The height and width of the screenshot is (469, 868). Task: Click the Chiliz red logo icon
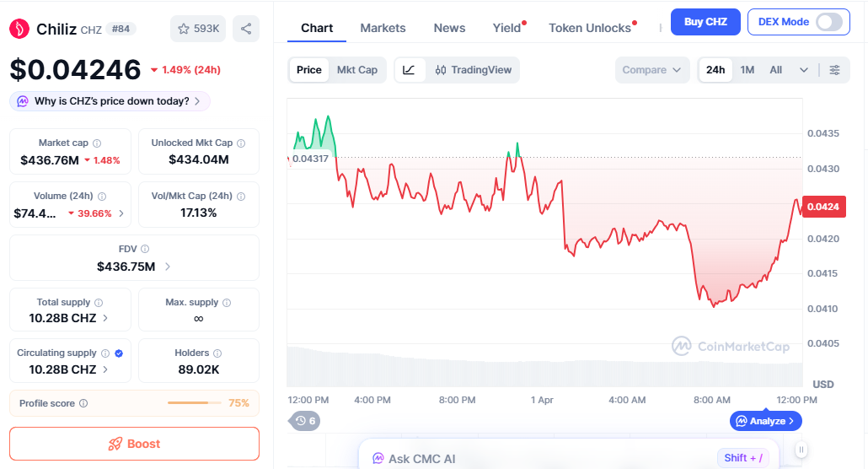point(19,29)
